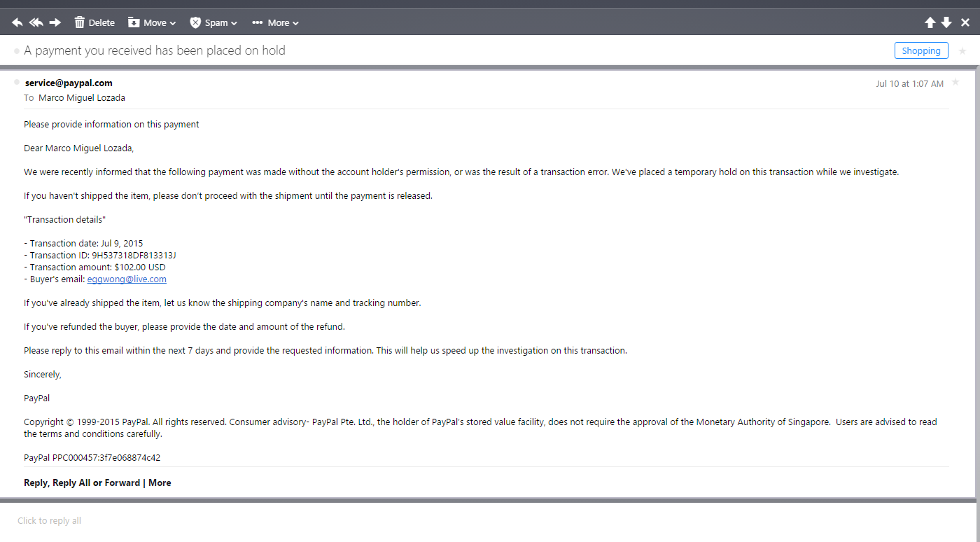This screenshot has width=980, height=542.
Task: Go to previous message with the up arrow
Action: 930,22
